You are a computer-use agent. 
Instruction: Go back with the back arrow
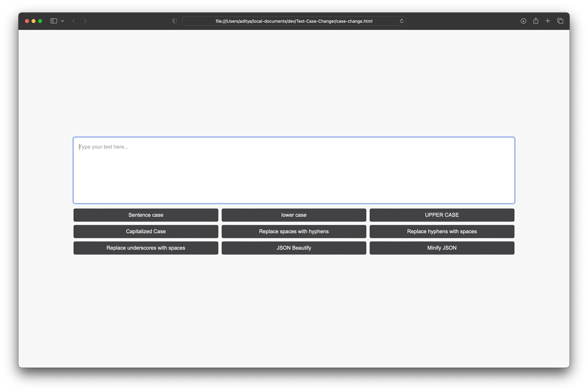(74, 21)
